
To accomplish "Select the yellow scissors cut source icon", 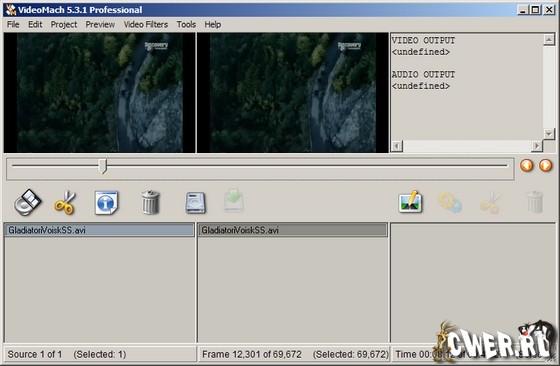I will click(x=65, y=202).
